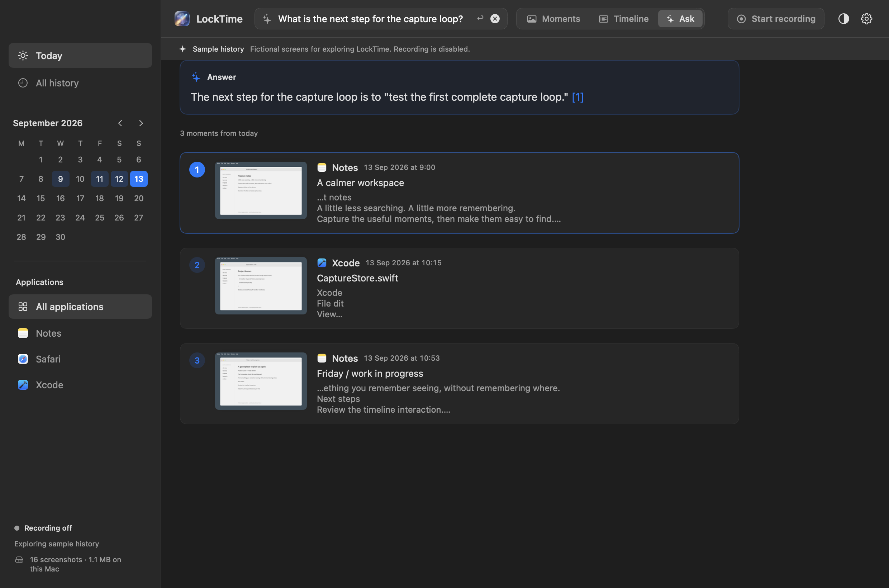This screenshot has width=889, height=588.
Task: Click the sparkle icon in the search field
Action: (267, 19)
